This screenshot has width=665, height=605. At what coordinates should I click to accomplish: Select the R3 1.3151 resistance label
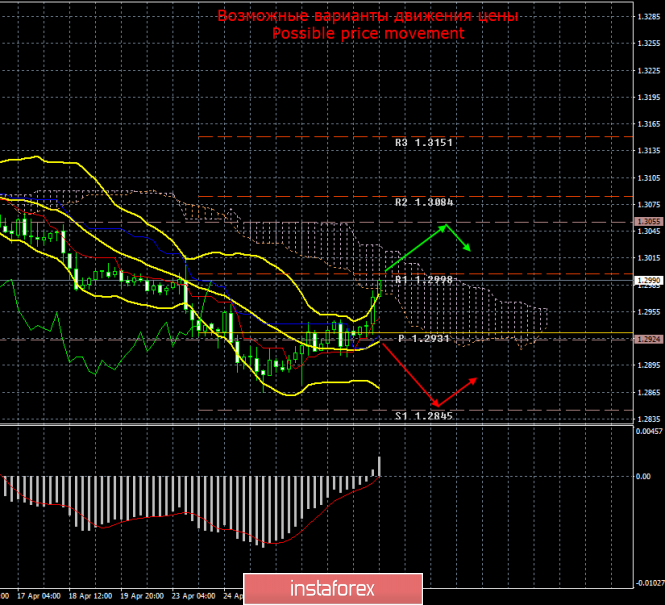click(424, 143)
